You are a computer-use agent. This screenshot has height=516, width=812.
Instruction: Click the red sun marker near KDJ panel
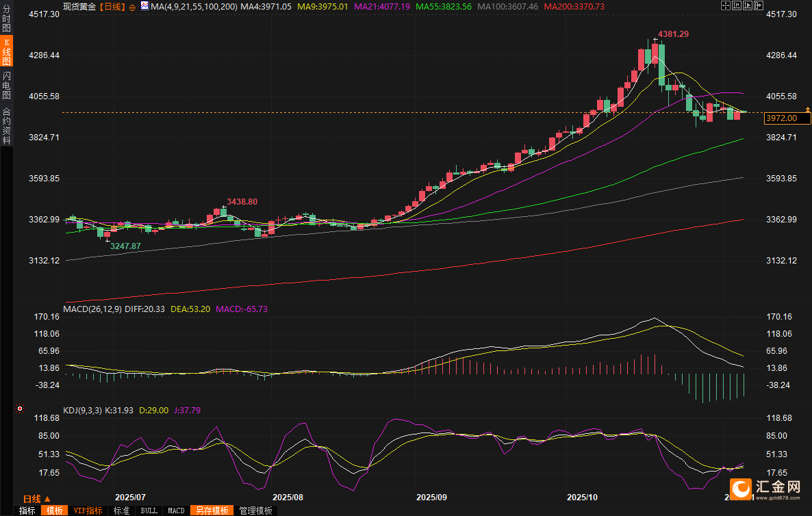click(x=20, y=409)
